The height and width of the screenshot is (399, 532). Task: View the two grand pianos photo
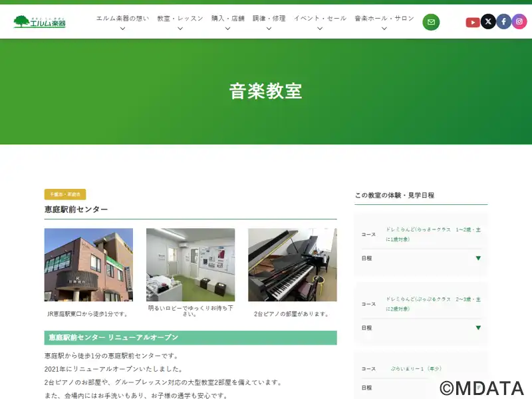293,265
